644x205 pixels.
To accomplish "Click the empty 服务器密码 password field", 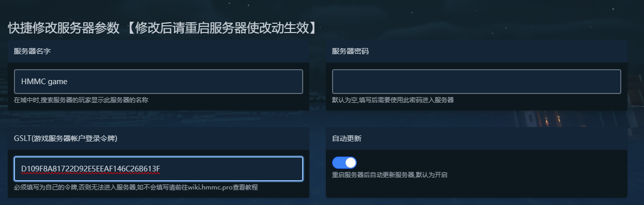I will coord(477,82).
